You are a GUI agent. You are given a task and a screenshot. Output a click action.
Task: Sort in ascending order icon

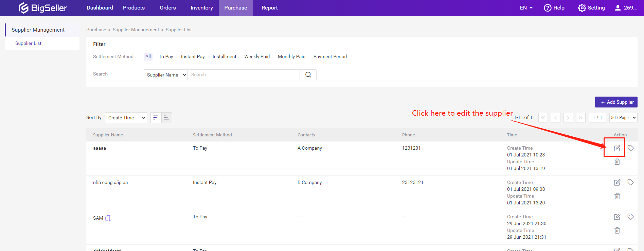pos(167,118)
